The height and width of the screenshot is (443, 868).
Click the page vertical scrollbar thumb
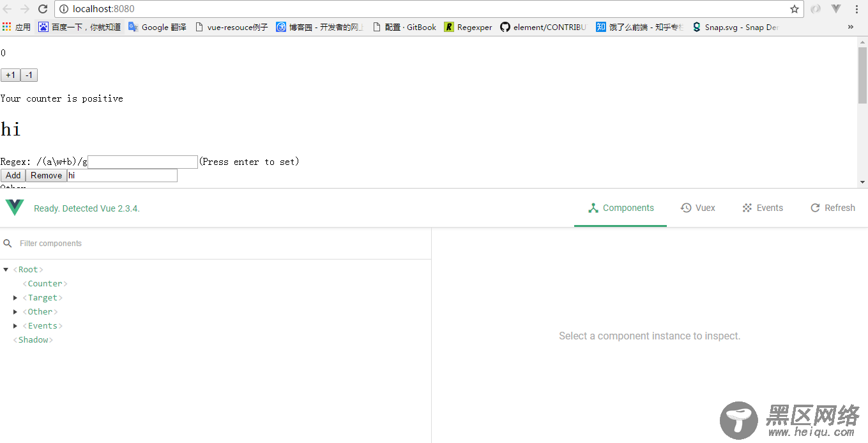862,75
